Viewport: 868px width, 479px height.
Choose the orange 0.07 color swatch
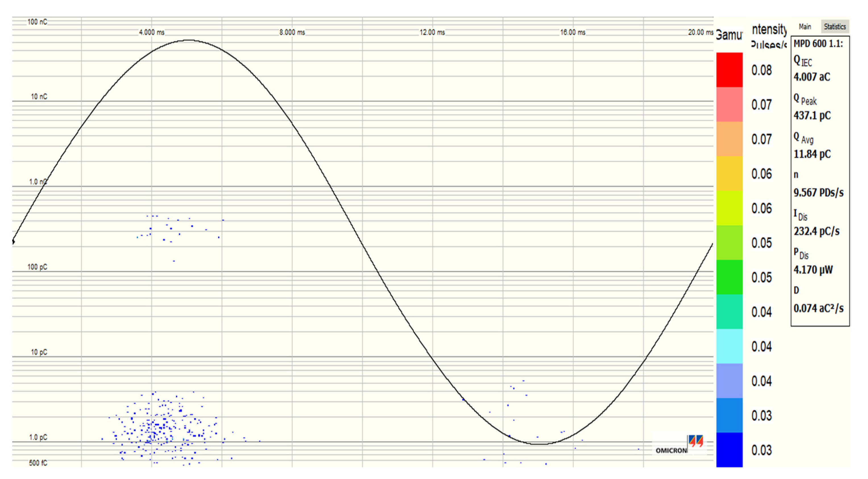(x=729, y=139)
